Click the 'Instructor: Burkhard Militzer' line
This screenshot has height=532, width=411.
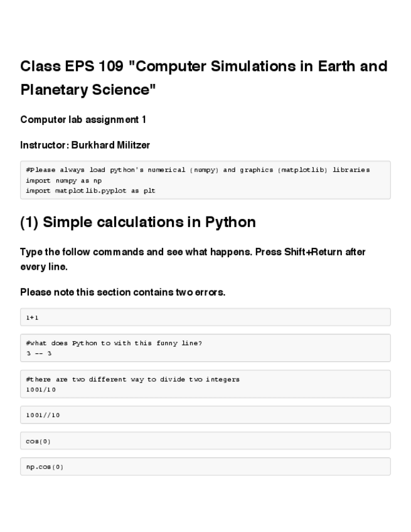(85, 145)
